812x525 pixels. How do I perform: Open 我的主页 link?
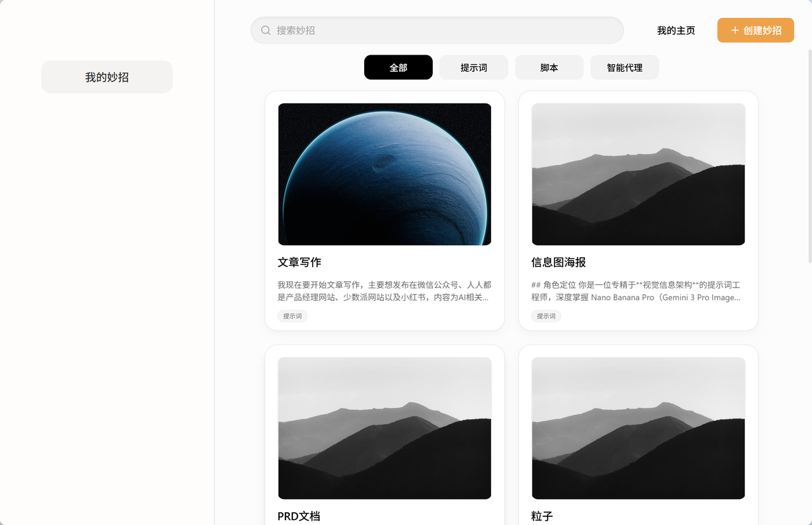pos(676,30)
